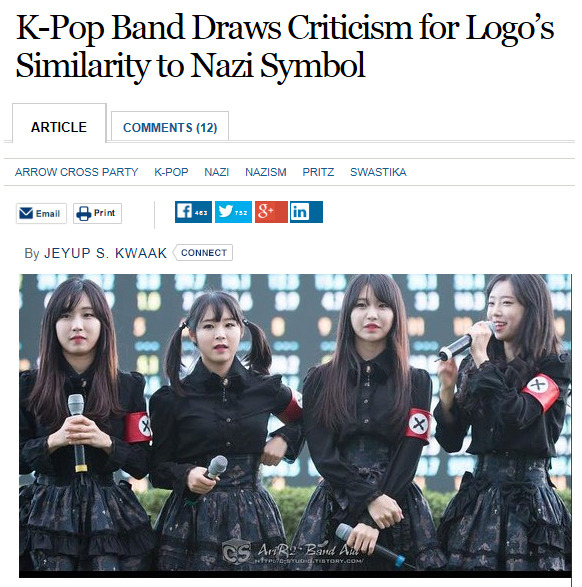This screenshot has height=587, width=582.
Task: Open the band photo below the byline
Action: (x=295, y=426)
